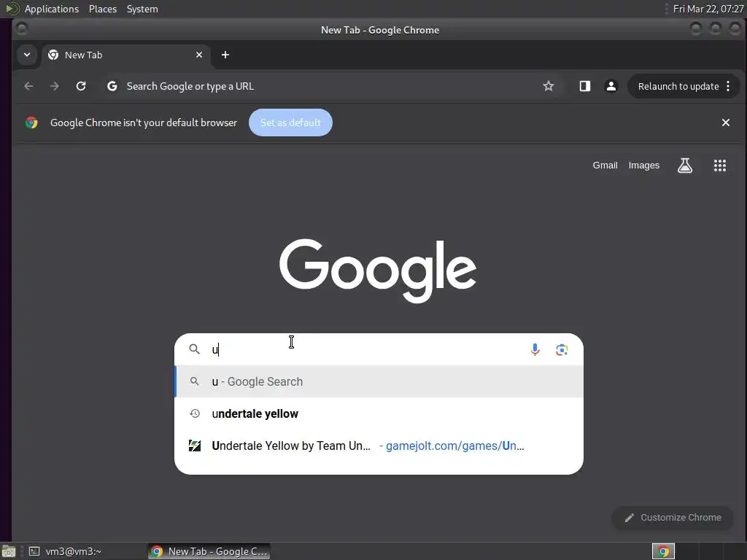Start voice search with microphone icon
The height and width of the screenshot is (560, 747).
click(x=535, y=349)
